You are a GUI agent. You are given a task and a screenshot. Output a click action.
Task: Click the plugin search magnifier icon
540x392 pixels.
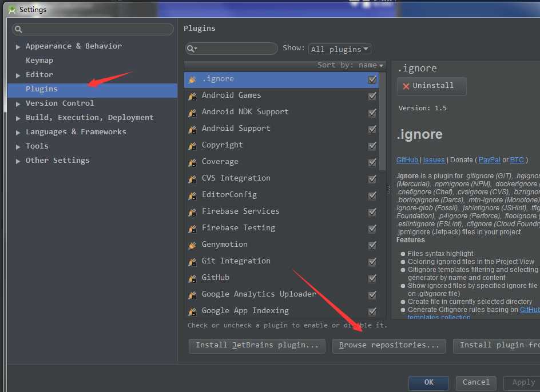coord(192,49)
